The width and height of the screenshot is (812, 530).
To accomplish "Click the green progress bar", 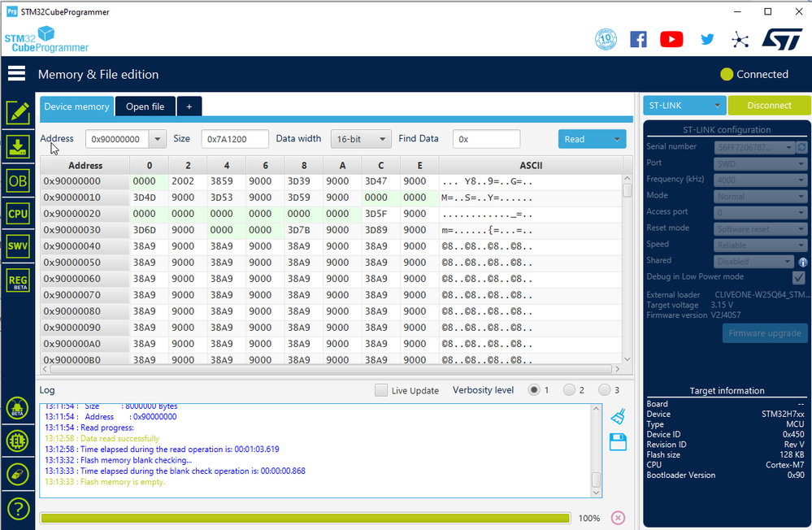I will coord(305,518).
